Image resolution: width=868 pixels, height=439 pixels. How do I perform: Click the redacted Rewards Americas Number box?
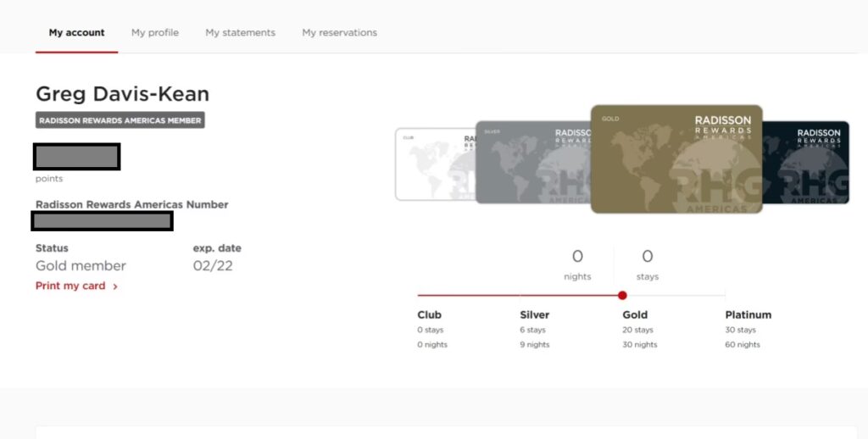click(x=102, y=221)
